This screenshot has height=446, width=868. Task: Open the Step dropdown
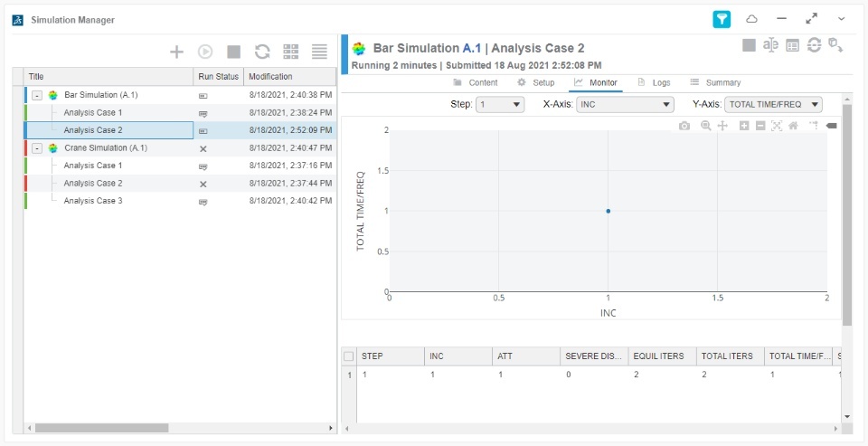point(500,105)
